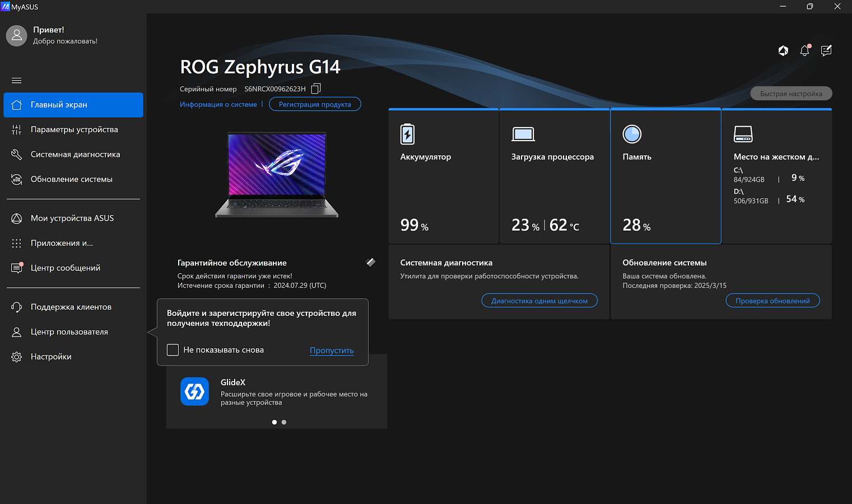Viewport: 852px width, 504px height.
Task: Click battery 99 % value
Action: pyautogui.click(x=415, y=225)
